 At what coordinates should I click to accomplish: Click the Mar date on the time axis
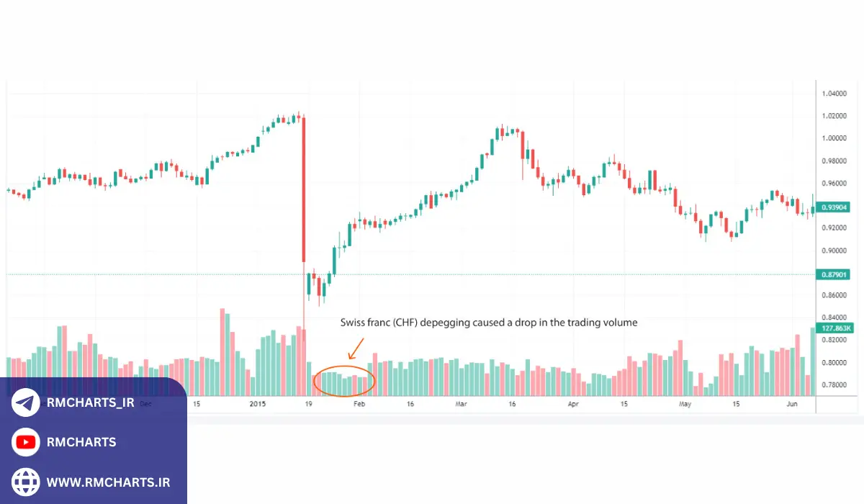click(x=461, y=405)
